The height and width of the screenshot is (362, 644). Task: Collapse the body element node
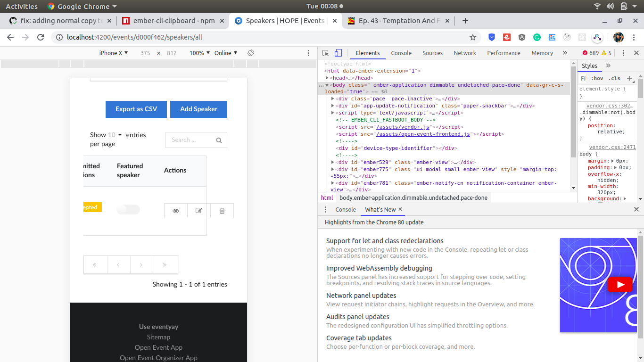point(327,85)
